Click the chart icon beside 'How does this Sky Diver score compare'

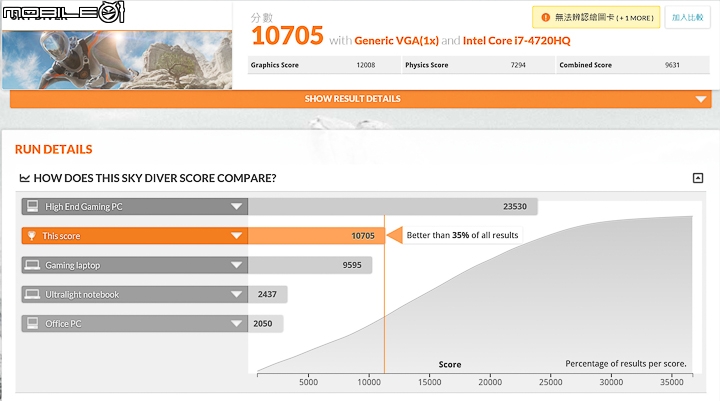pos(24,178)
